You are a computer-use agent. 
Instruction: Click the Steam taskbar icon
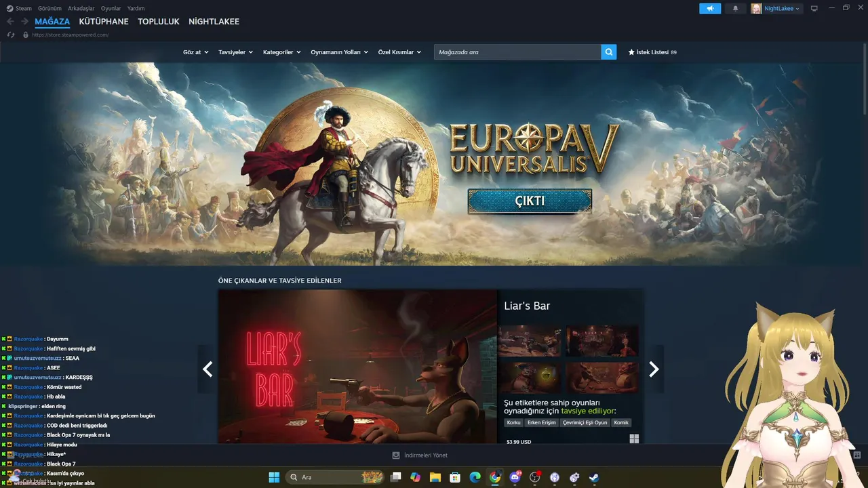point(594,477)
